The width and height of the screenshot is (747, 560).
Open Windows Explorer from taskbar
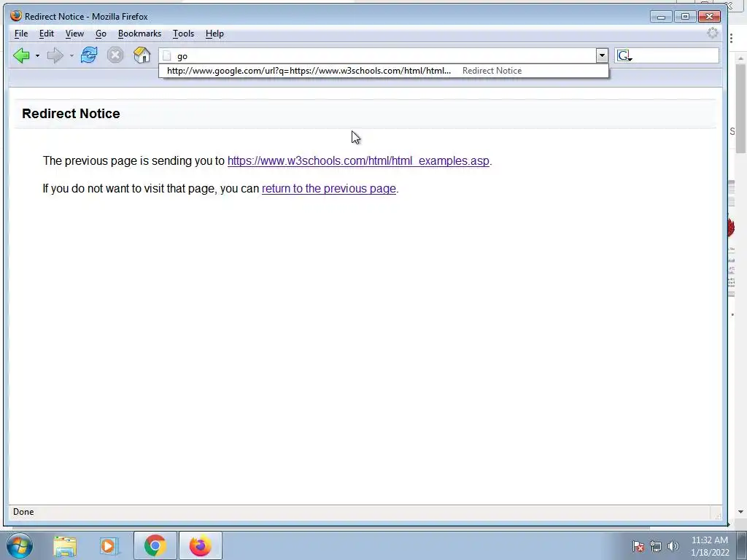65,546
